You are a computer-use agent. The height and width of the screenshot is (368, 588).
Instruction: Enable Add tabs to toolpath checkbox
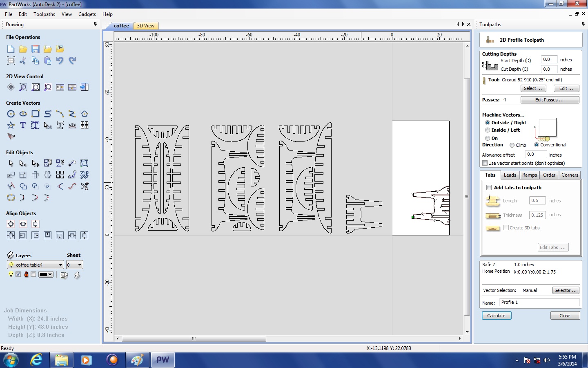coord(489,188)
